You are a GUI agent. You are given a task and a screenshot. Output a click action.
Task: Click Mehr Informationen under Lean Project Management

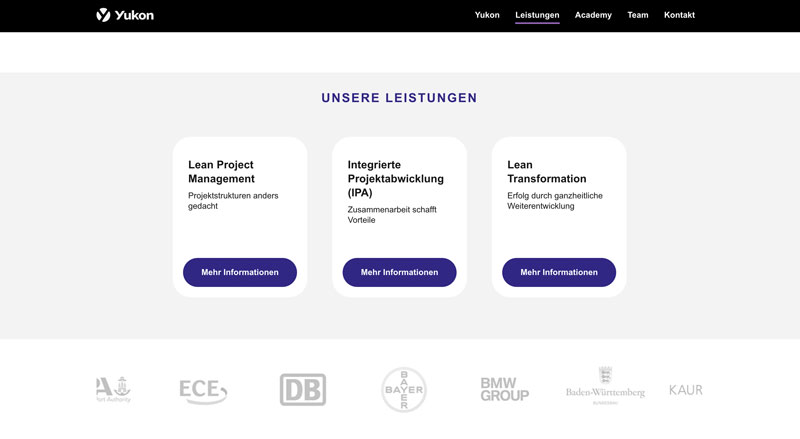pos(240,272)
